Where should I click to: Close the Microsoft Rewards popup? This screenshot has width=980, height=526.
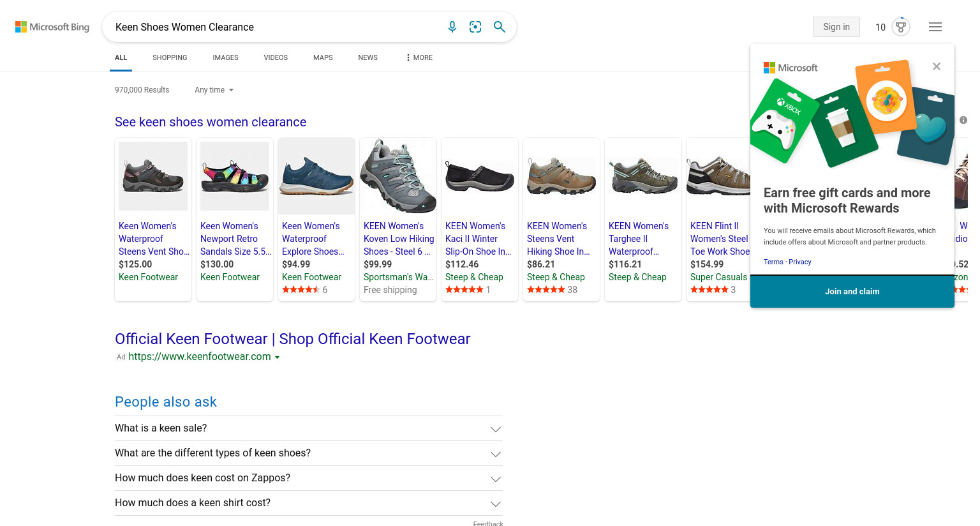pyautogui.click(x=937, y=66)
